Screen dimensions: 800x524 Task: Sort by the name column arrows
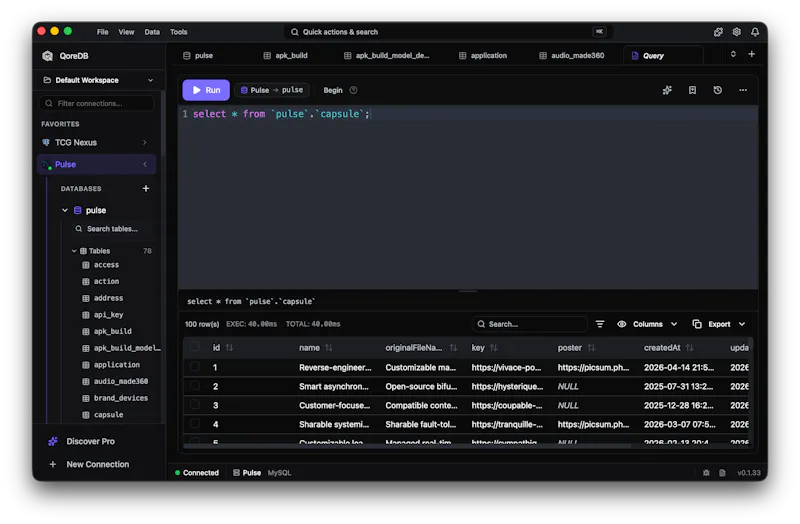point(329,348)
